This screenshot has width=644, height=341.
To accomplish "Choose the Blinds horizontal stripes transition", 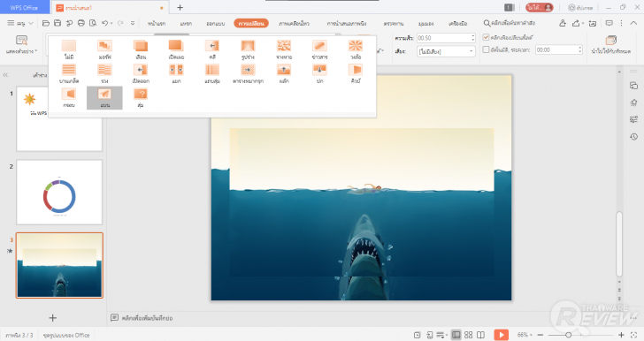I will (x=69, y=73).
